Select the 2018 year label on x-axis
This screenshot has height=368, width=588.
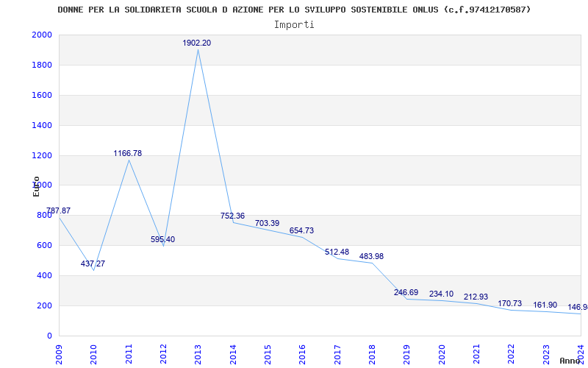coord(372,354)
